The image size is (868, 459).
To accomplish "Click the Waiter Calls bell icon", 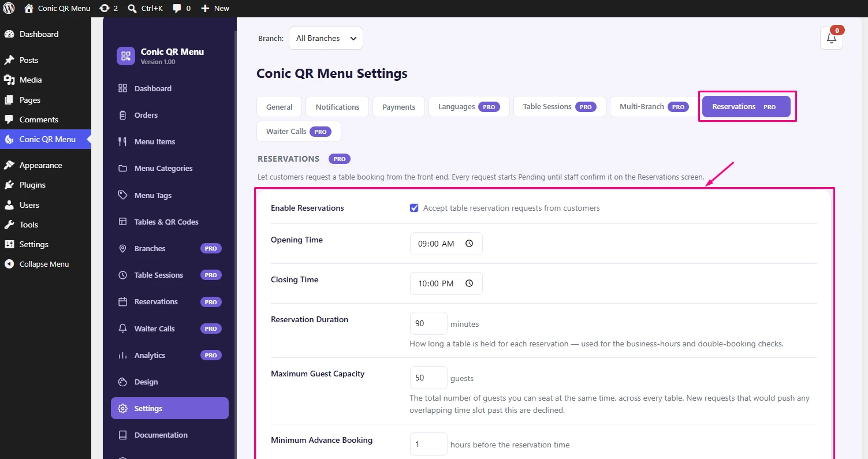I will point(122,329).
